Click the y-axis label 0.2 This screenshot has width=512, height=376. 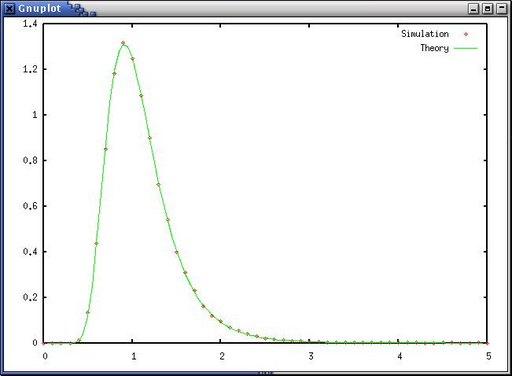(30, 297)
